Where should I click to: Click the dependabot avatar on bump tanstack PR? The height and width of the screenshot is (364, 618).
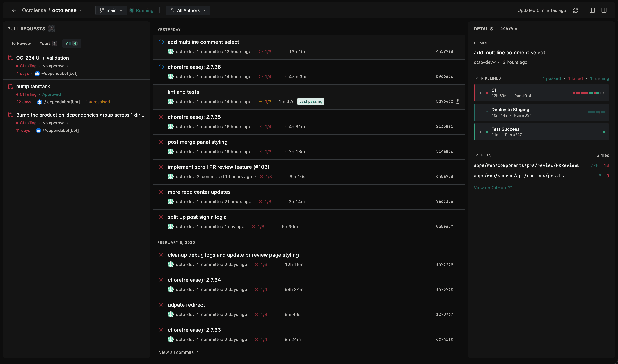click(x=40, y=102)
